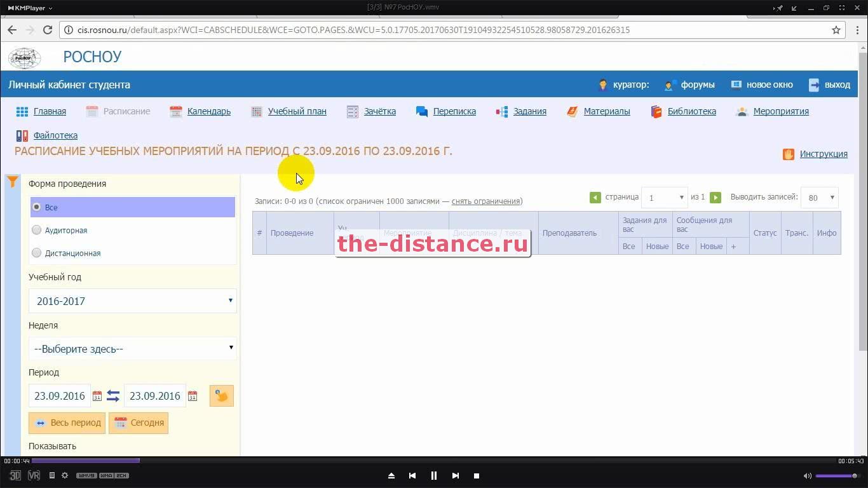
Task: Click the Мероприятия people icon
Action: (742, 111)
